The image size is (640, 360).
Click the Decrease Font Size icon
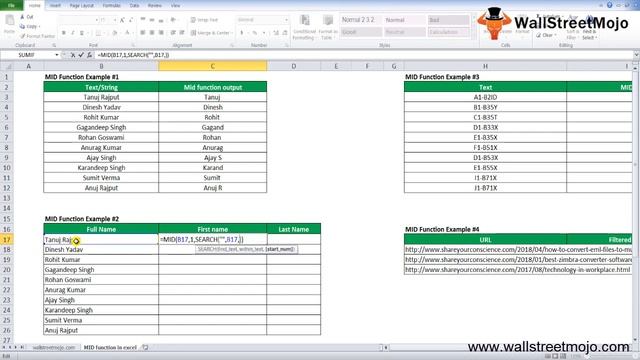(131, 20)
